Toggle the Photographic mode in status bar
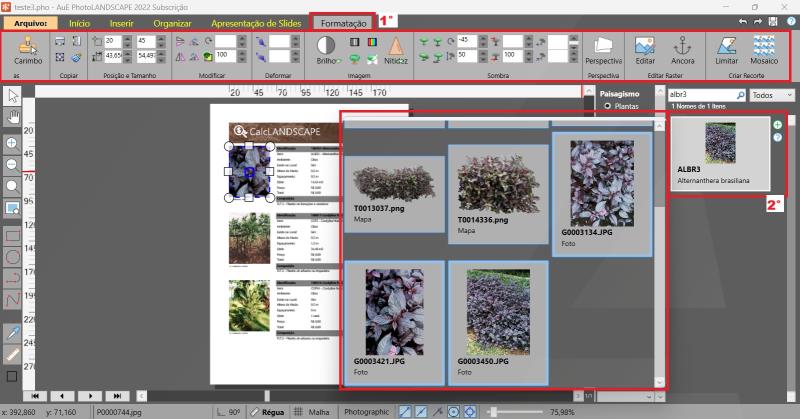 click(366, 412)
